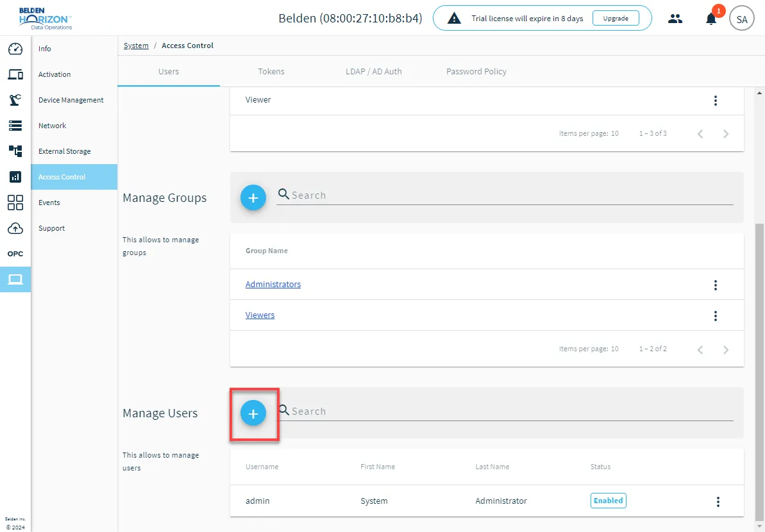This screenshot has height=532, width=765.
Task: Open the hierarchy tree icon in the sidebar
Action: click(x=15, y=151)
